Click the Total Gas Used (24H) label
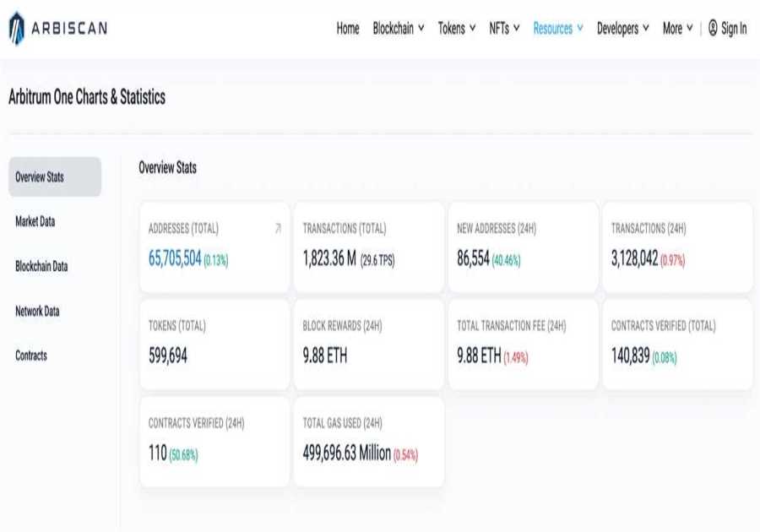Viewport: 760px width, 532px height. [x=342, y=423]
